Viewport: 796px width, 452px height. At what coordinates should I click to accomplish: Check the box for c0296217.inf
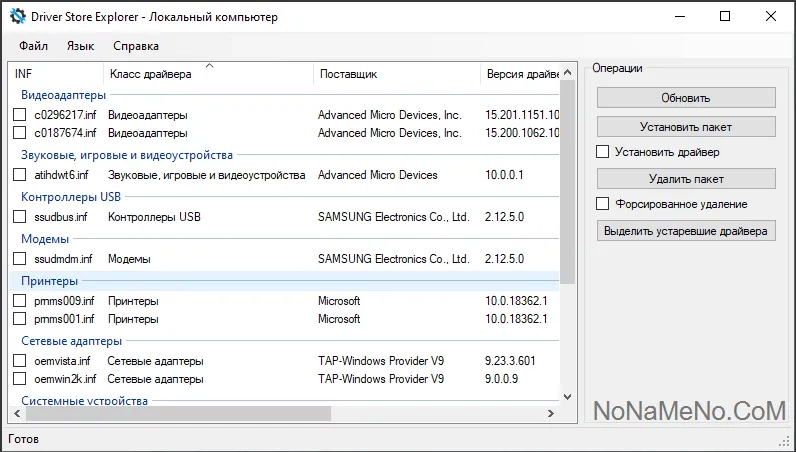[20, 115]
